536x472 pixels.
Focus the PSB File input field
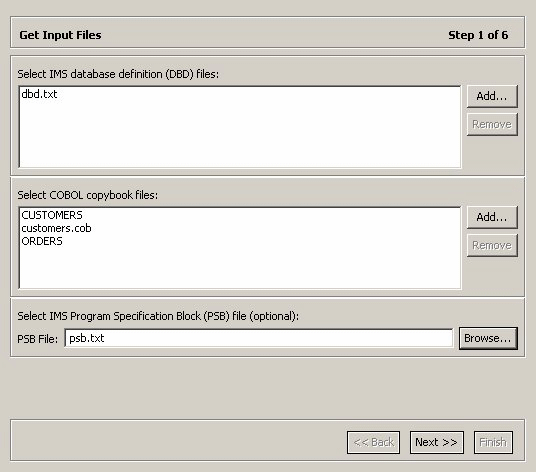point(259,338)
